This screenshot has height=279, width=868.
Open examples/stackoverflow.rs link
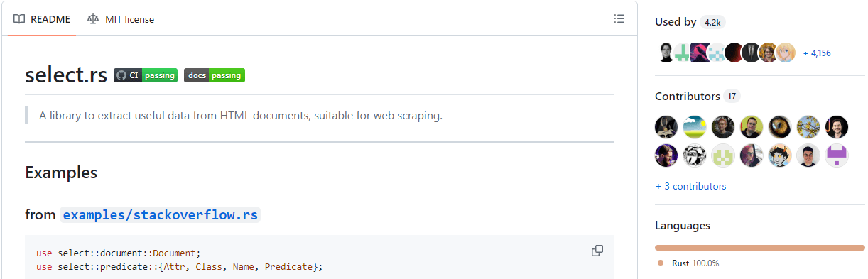click(161, 214)
